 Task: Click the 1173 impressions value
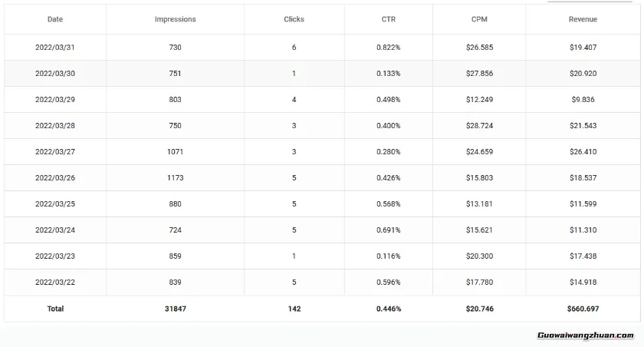point(175,178)
